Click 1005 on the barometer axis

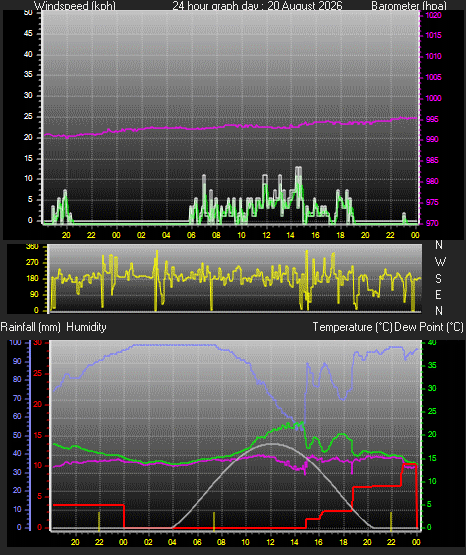point(433,77)
